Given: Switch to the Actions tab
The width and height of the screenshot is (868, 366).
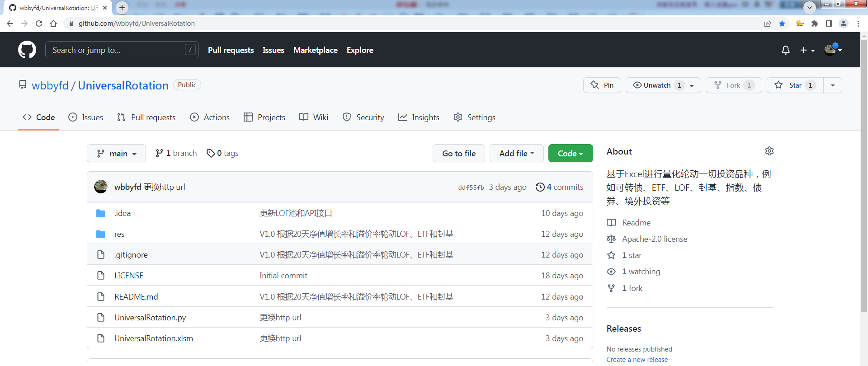Looking at the screenshot, I should pos(210,117).
